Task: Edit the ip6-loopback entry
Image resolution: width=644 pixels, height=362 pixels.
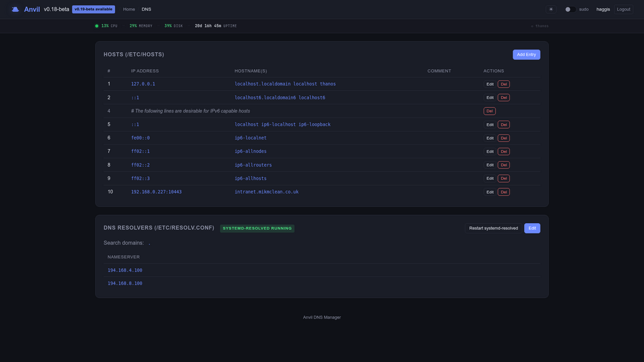Action: point(489,124)
